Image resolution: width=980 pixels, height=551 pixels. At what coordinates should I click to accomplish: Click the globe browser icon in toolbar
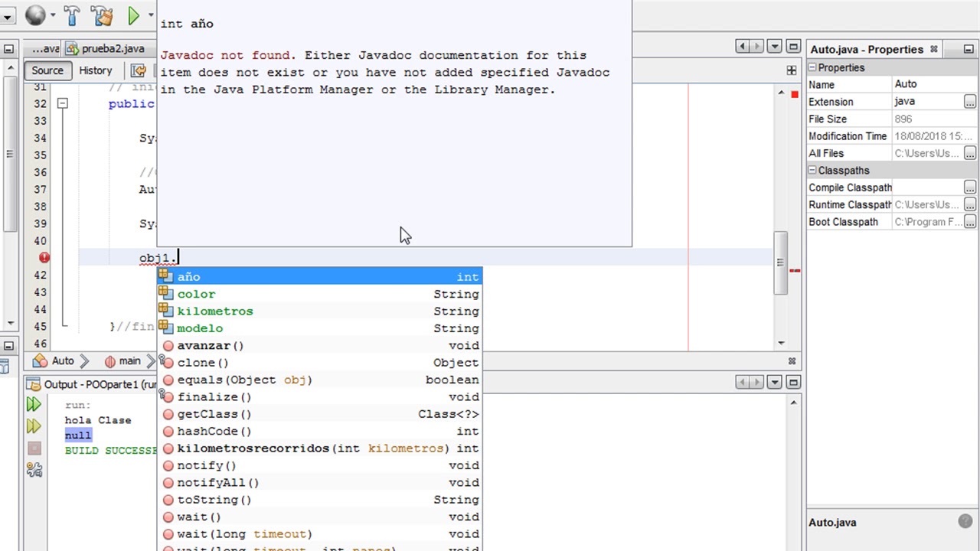click(x=34, y=15)
